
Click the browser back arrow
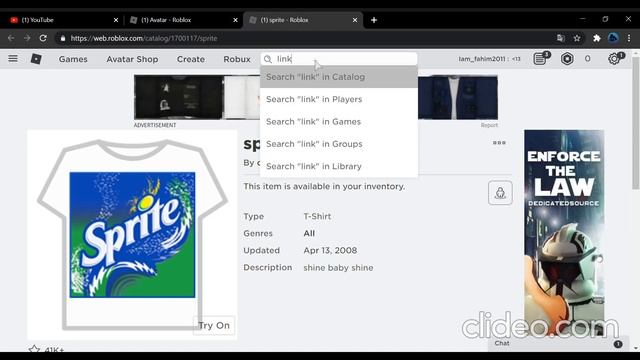[x=11, y=38]
